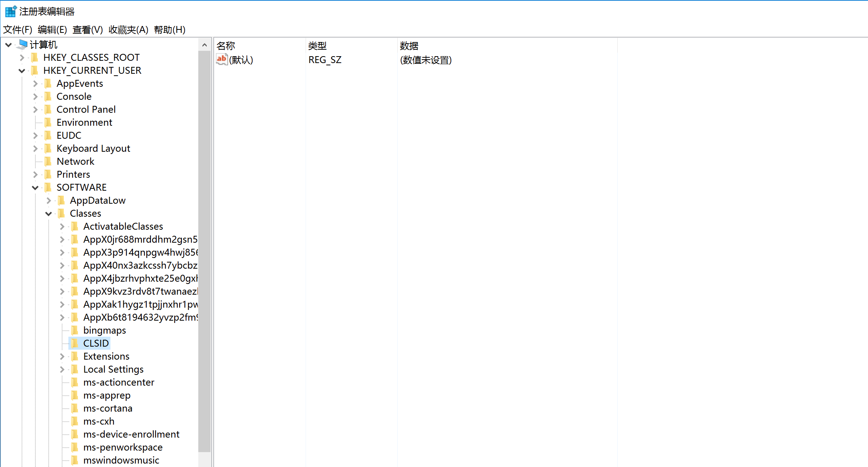The image size is (868, 467).
Task: Open the 收藏夹(A) favorites menu
Action: pyautogui.click(x=128, y=30)
